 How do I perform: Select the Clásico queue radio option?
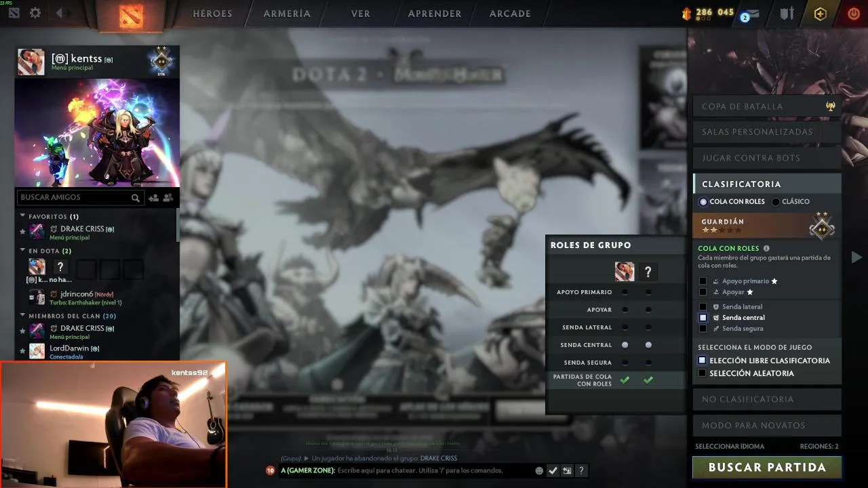(776, 202)
